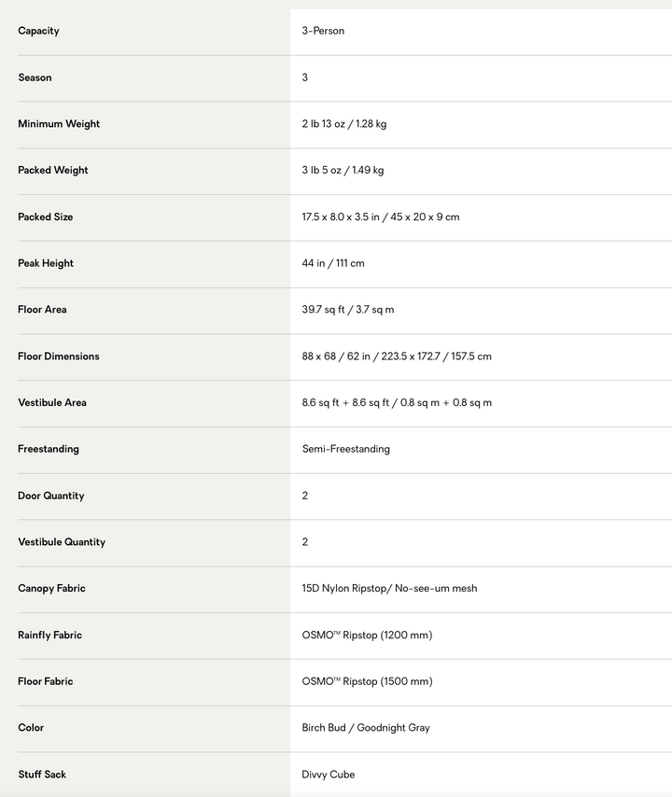
Task: Click the Capacity row label
Action: click(x=38, y=31)
